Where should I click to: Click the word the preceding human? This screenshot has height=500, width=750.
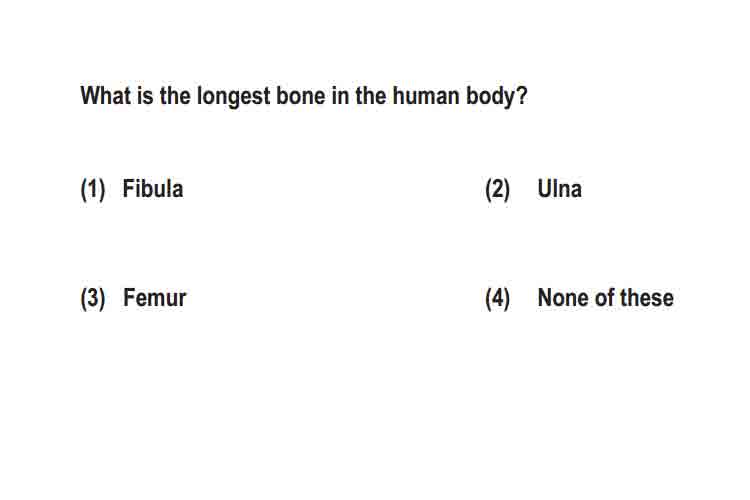[x=371, y=96]
